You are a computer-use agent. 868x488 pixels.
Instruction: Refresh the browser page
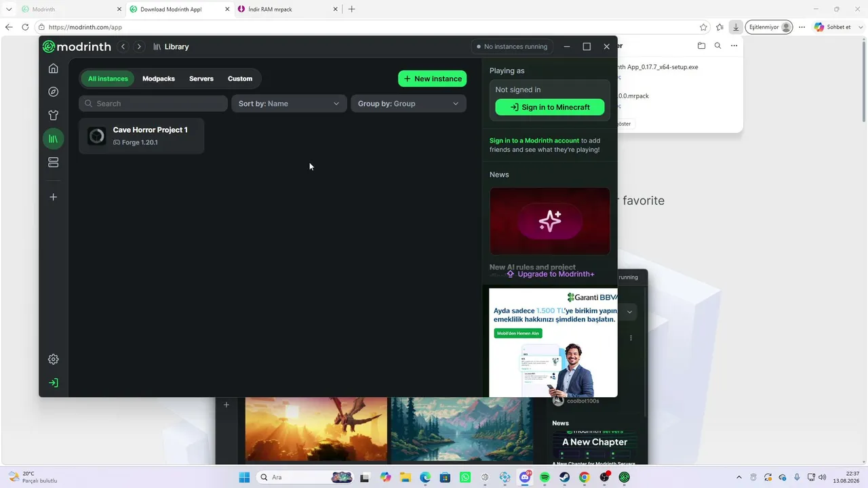[25, 27]
